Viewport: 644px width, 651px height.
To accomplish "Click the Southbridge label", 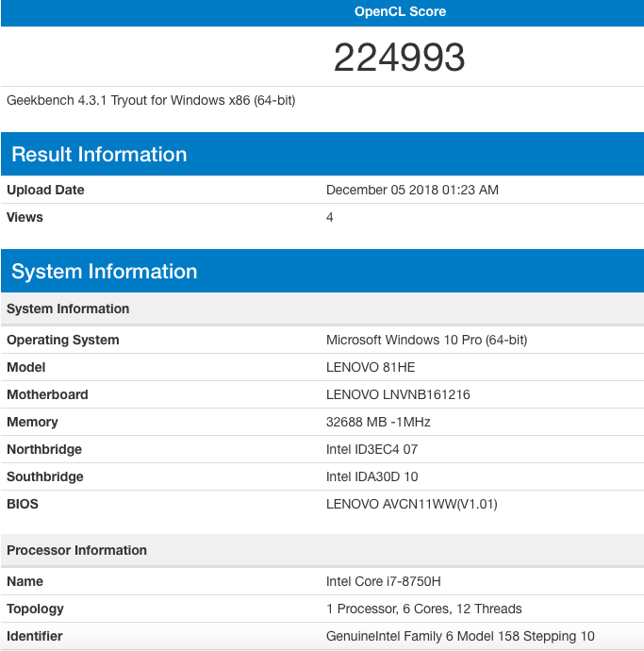I will tap(45, 476).
